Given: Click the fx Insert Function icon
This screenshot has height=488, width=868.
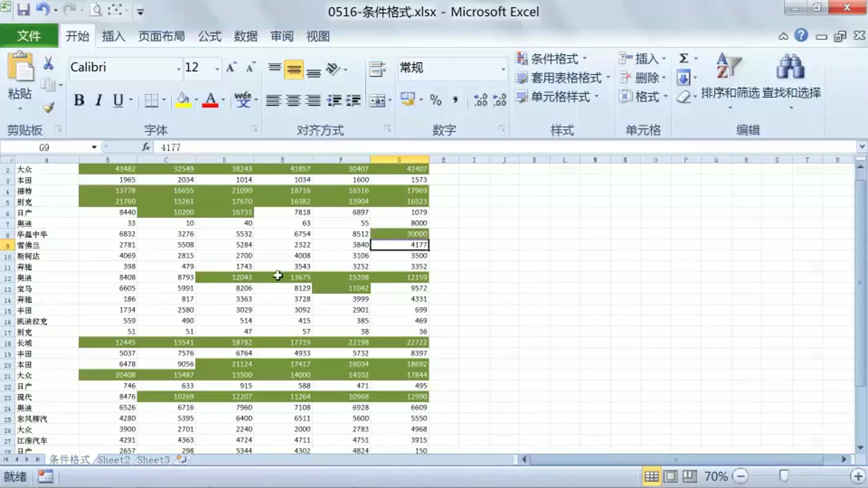Looking at the screenshot, I should pos(146,147).
